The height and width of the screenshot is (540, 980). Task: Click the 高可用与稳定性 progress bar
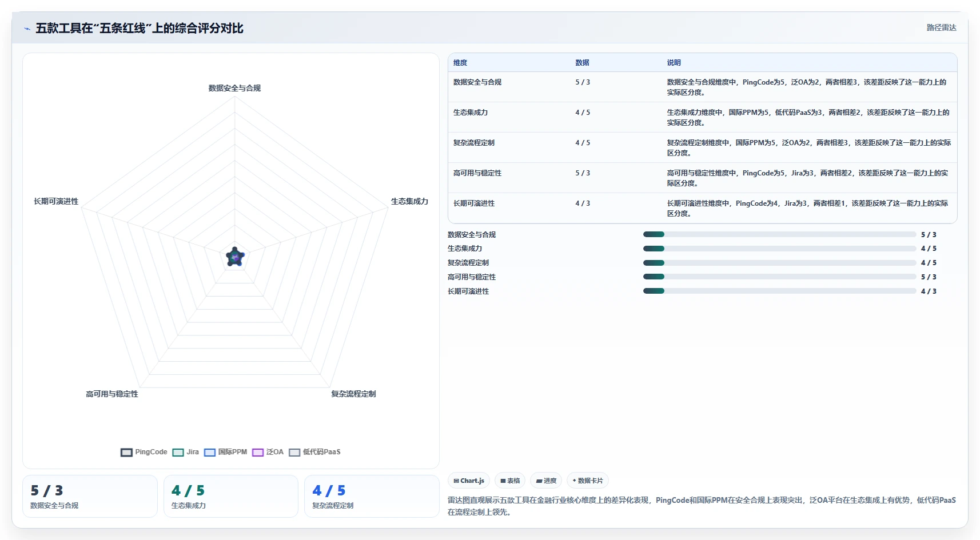click(x=779, y=277)
